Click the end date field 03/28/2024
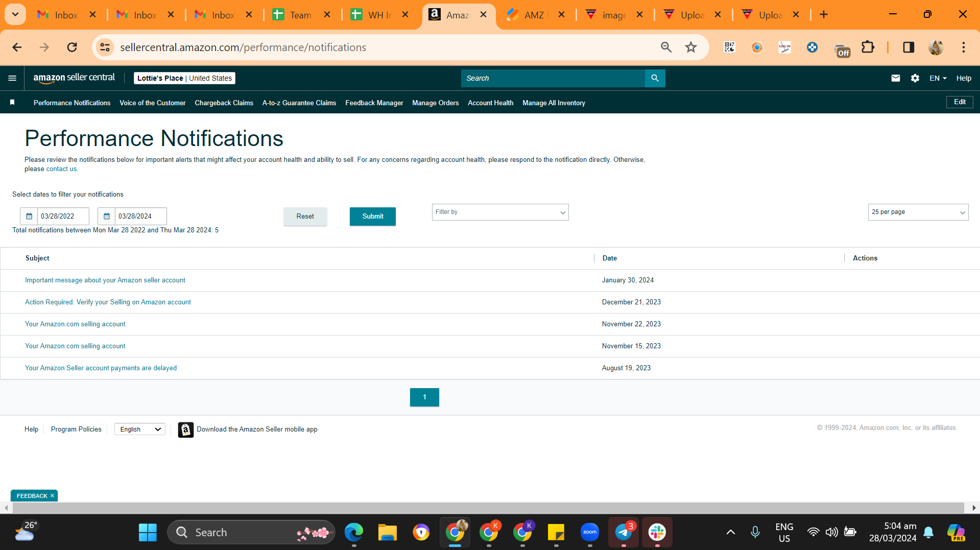This screenshot has height=550, width=980. (141, 217)
